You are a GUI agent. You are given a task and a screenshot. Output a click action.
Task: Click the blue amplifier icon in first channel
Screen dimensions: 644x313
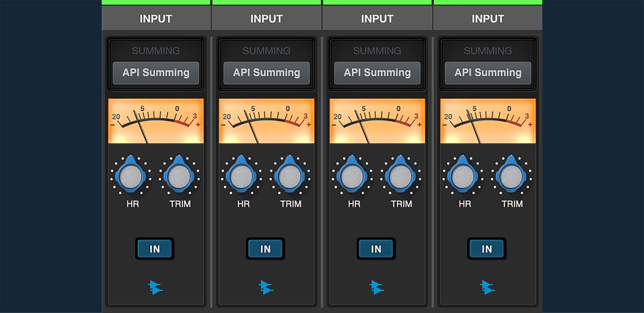[x=155, y=287]
